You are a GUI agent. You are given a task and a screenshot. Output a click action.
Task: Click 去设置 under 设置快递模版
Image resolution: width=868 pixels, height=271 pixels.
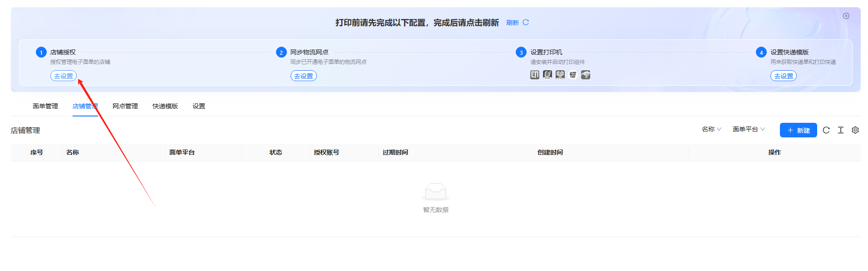[784, 76]
